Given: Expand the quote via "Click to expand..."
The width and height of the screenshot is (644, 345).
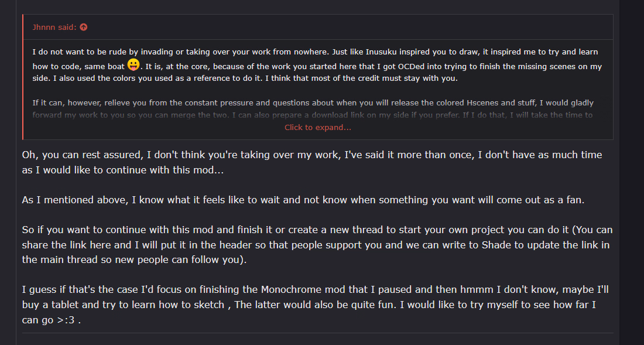Looking at the screenshot, I should (318, 127).
